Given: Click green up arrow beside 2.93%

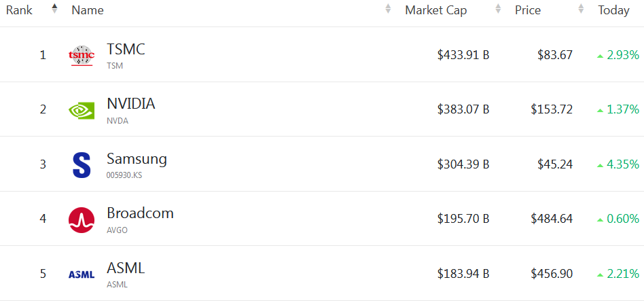Looking at the screenshot, I should [x=600, y=56].
